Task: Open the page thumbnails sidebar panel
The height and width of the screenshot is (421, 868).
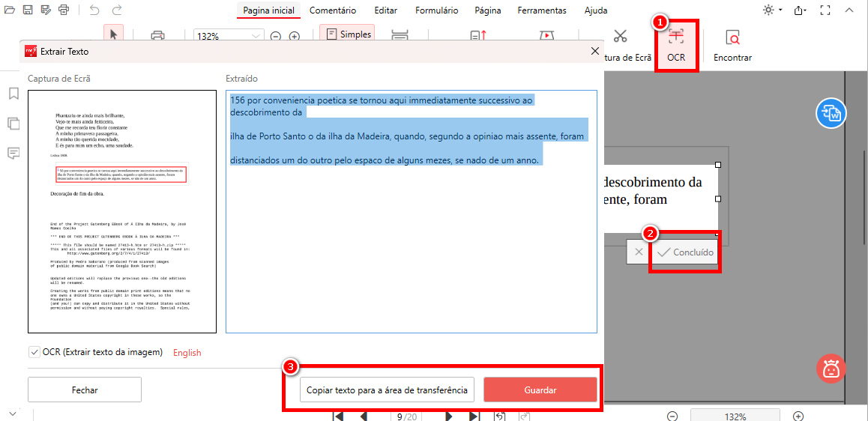Action: coord(13,124)
